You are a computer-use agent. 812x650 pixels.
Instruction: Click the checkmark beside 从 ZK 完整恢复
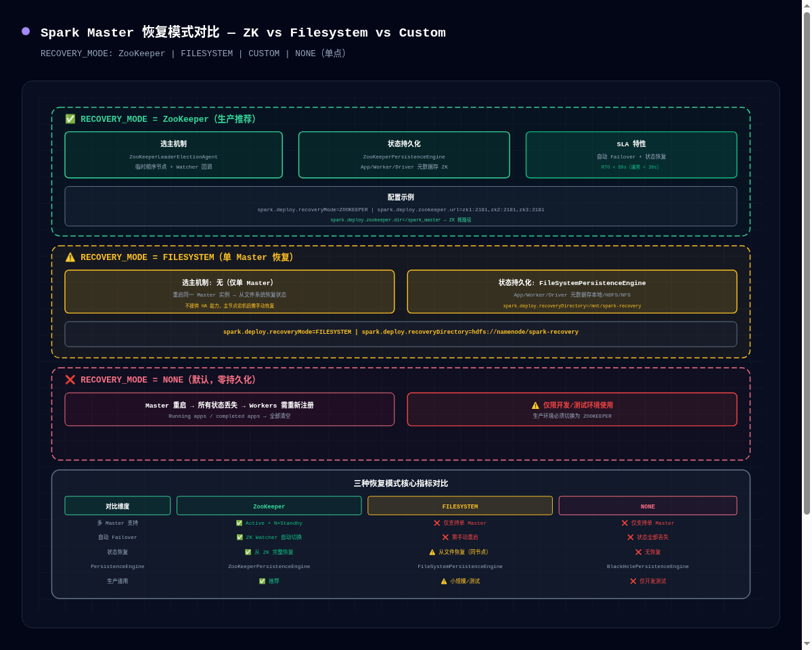248,552
